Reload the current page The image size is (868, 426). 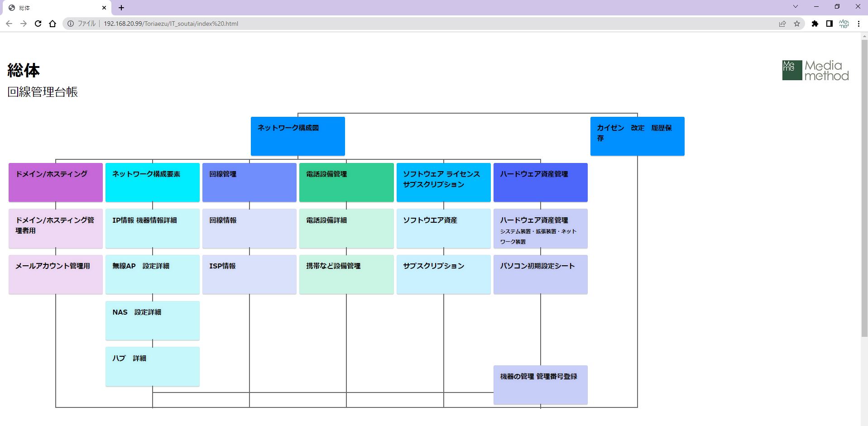click(x=38, y=24)
